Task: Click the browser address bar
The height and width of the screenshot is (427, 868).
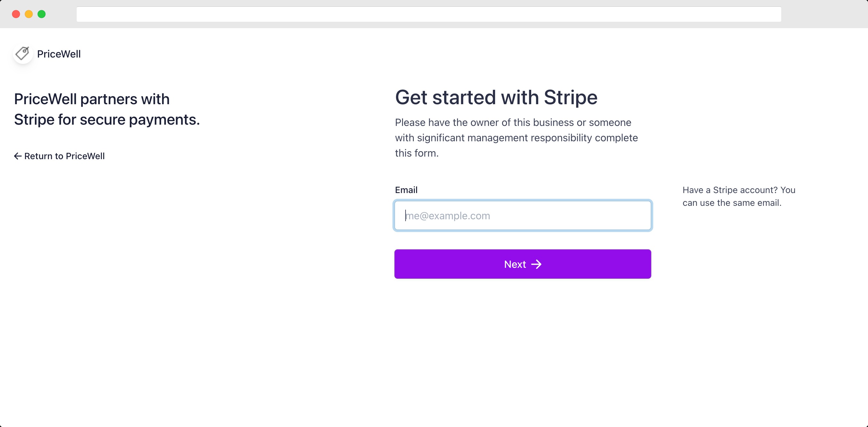Action: [429, 14]
